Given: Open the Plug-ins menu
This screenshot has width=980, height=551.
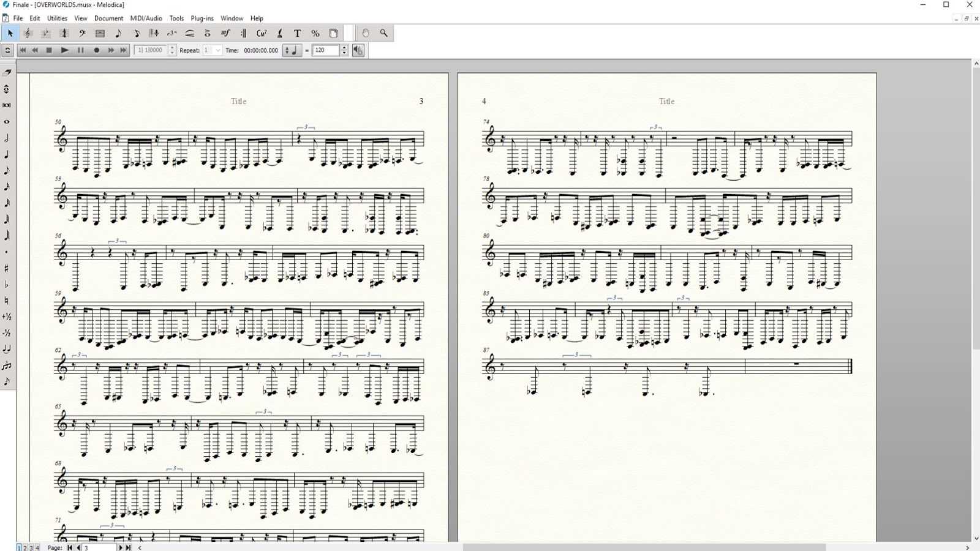Looking at the screenshot, I should point(202,18).
